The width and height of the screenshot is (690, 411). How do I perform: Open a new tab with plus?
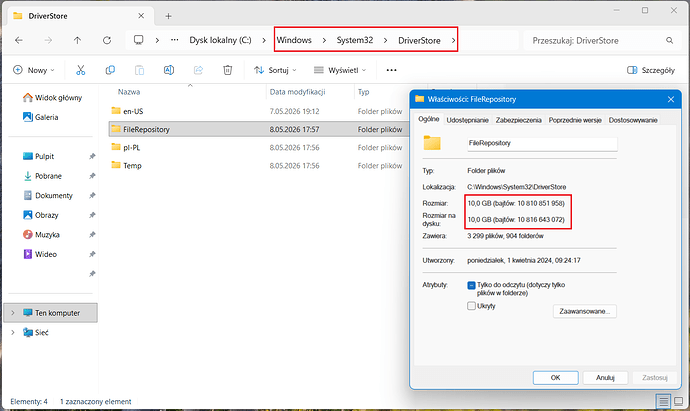(168, 16)
